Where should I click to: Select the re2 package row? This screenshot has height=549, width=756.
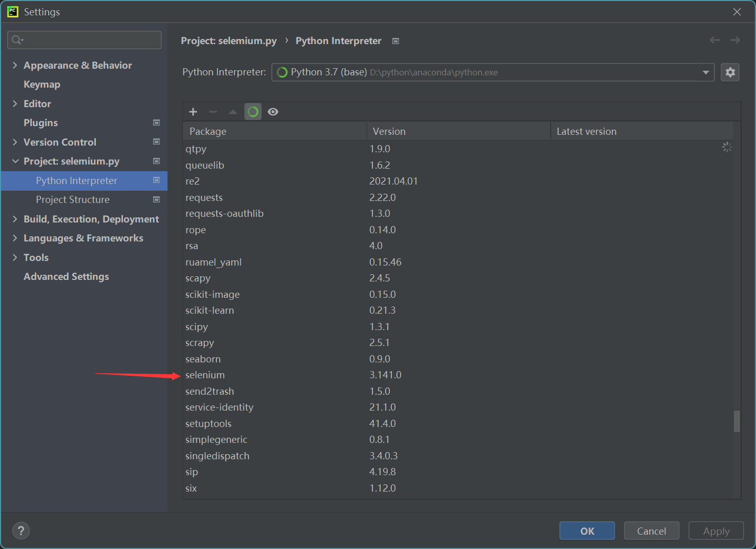458,181
